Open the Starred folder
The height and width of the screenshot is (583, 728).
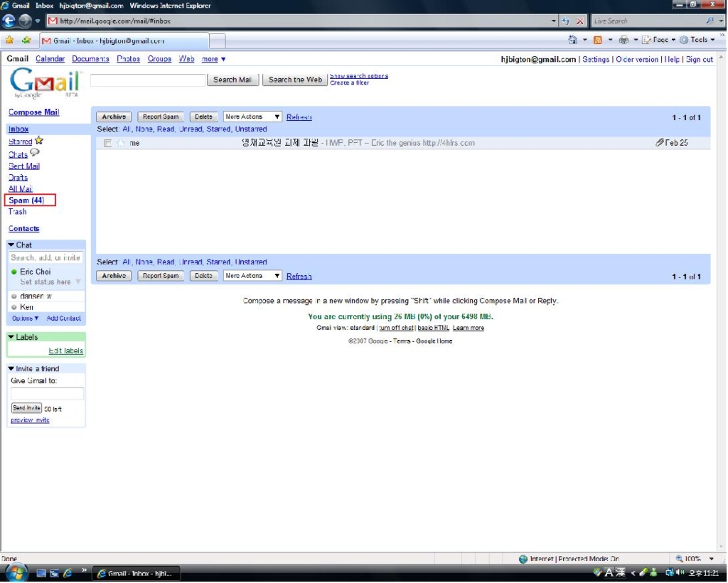click(21, 142)
